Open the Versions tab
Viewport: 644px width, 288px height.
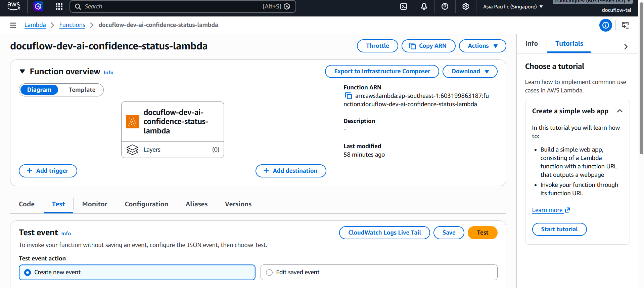click(x=238, y=204)
